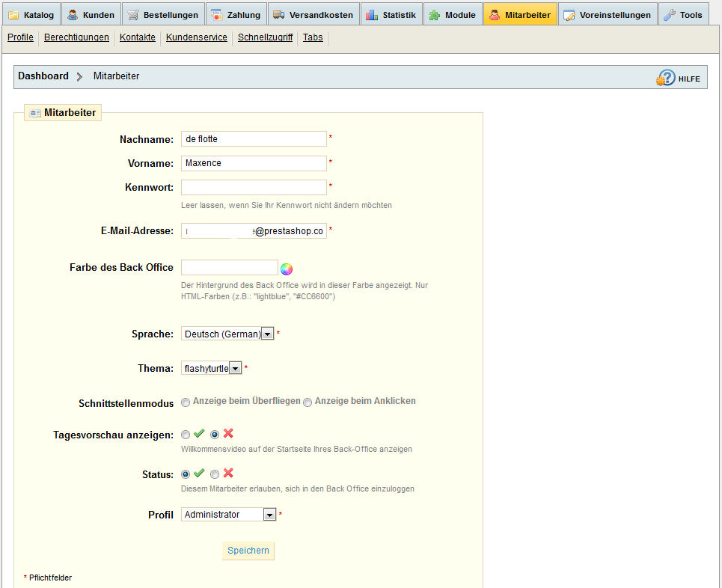Click the Versandkosten truck icon
This screenshot has width=722, height=588.
click(x=278, y=15)
